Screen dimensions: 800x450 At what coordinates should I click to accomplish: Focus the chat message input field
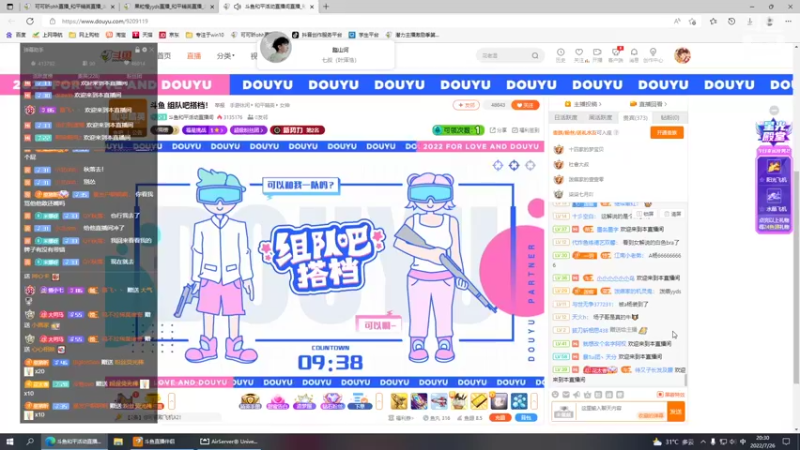(x=621, y=411)
